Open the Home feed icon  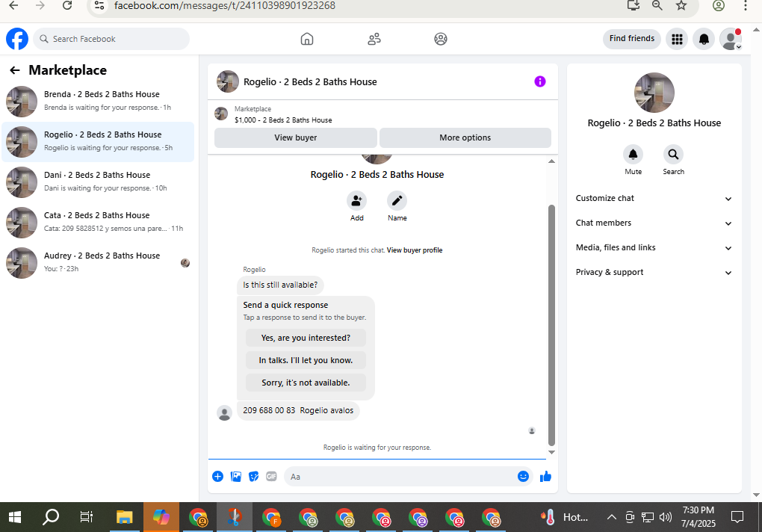(306, 39)
